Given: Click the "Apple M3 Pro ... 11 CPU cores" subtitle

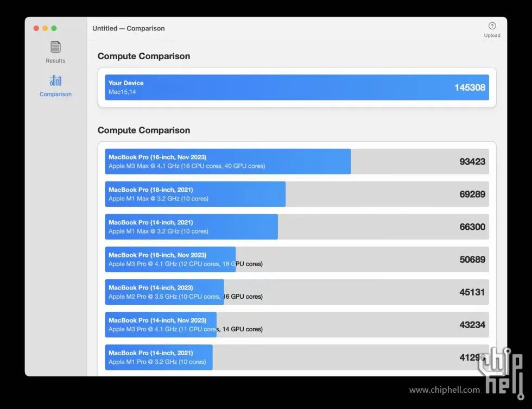Looking at the screenshot, I should point(186,329).
